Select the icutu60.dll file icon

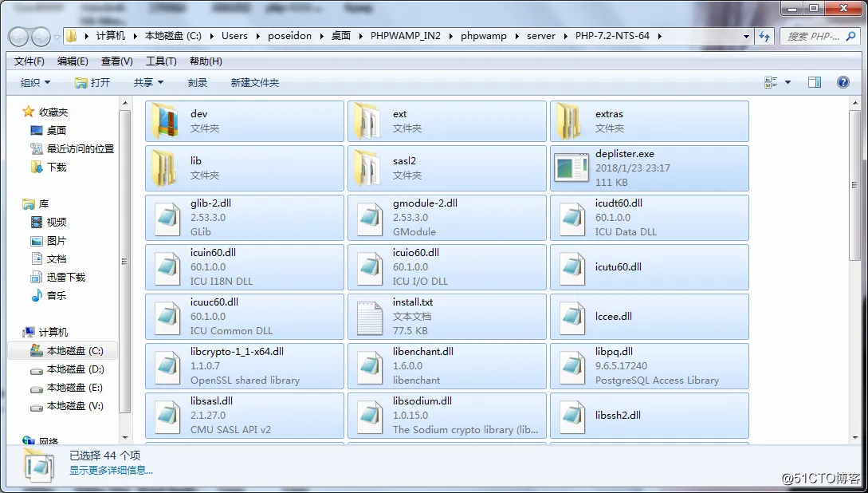coord(572,267)
